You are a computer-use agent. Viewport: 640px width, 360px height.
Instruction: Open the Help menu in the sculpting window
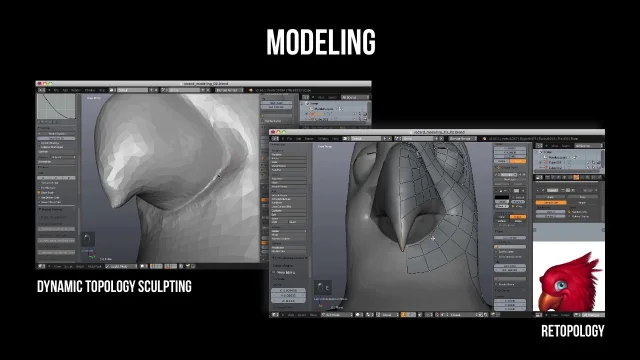coord(102,90)
